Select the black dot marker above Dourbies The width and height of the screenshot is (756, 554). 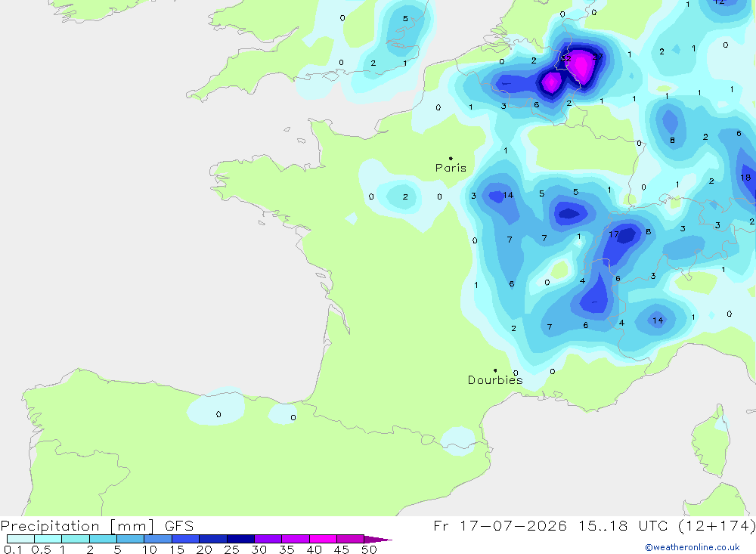(495, 370)
